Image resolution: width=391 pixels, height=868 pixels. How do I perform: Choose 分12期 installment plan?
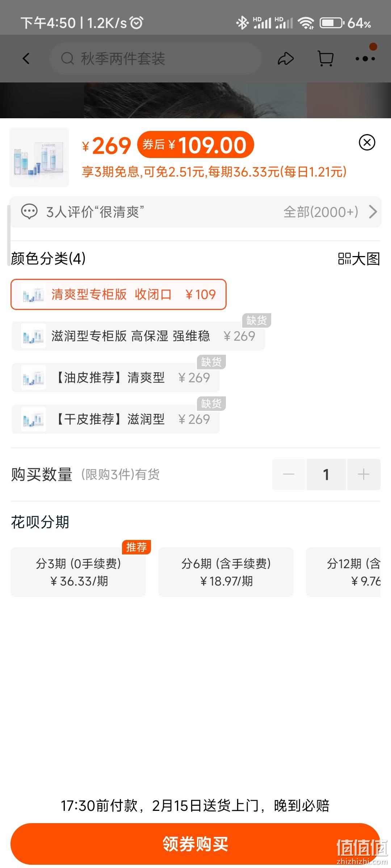343,572
